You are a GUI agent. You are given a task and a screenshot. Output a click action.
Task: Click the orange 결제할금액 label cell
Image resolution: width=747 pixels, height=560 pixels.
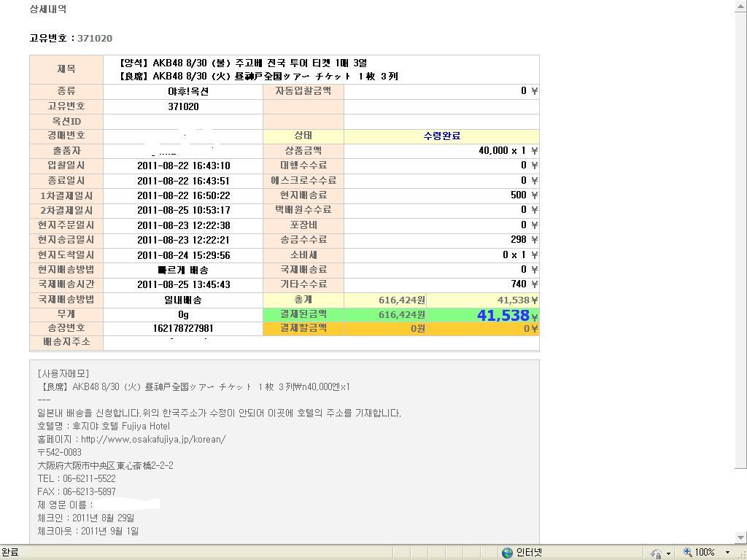pyautogui.click(x=303, y=328)
